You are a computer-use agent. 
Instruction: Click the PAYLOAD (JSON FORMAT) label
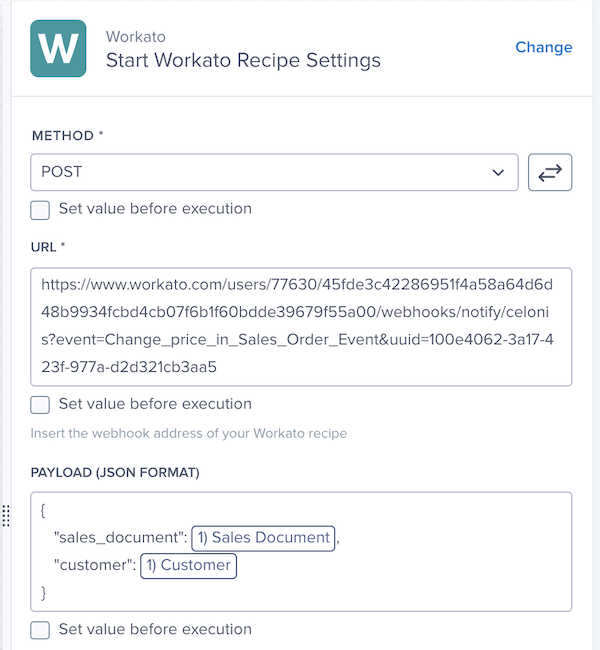[115, 472]
